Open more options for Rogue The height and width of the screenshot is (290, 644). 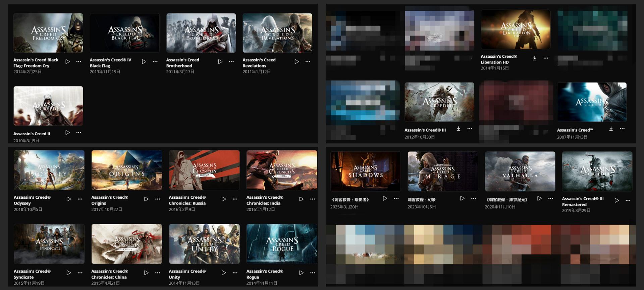[313, 273]
